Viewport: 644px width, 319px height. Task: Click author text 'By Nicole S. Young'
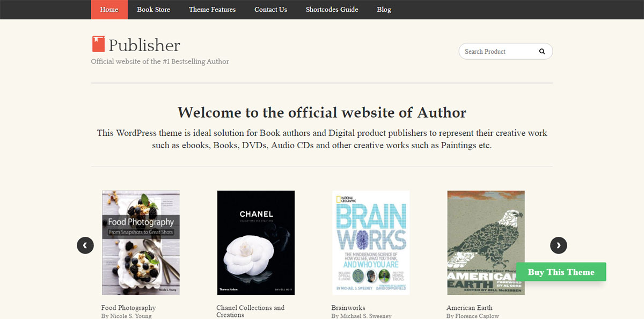tap(127, 316)
